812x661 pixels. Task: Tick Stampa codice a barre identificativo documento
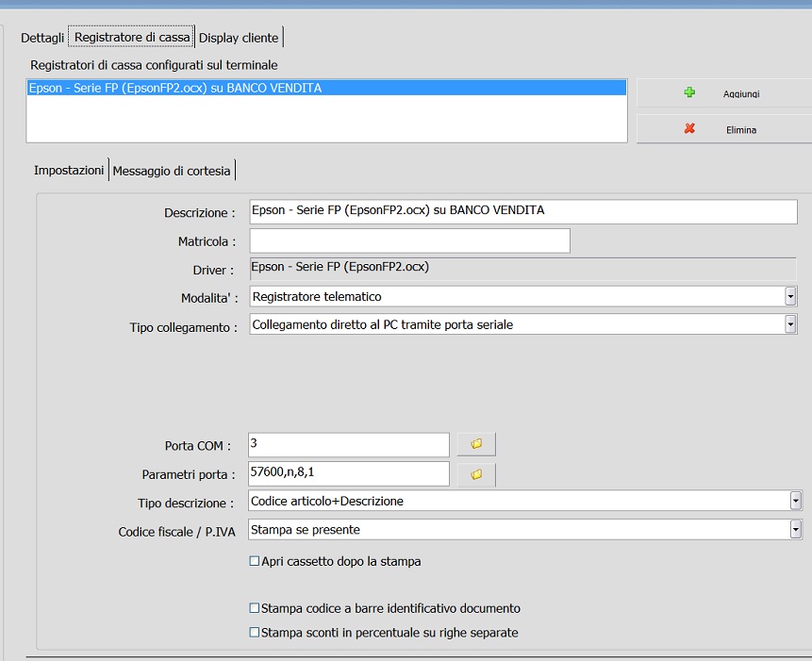[255, 608]
